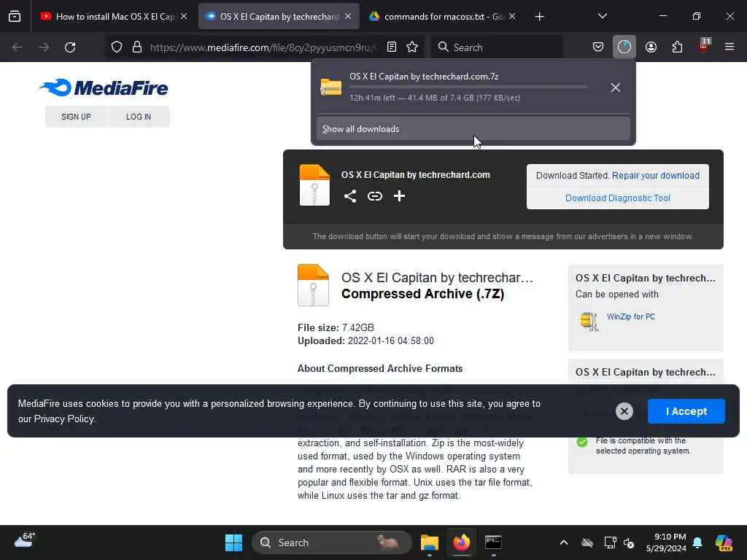Click SIGN UP button

(76, 117)
